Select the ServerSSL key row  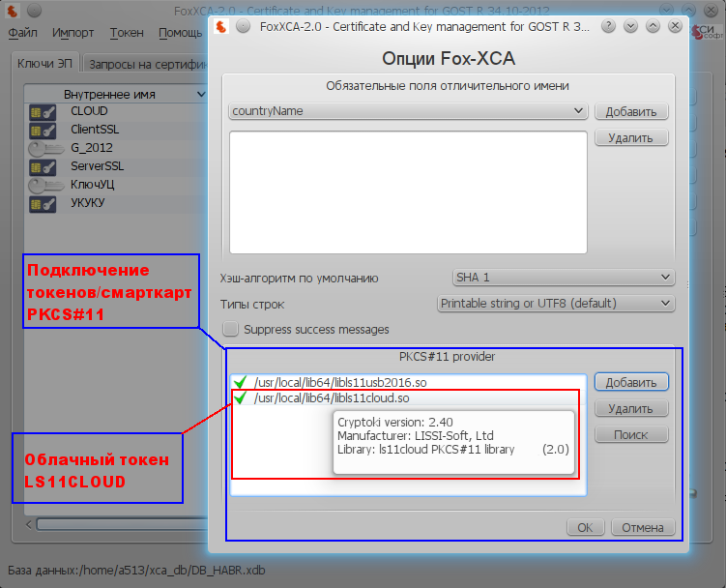tap(116, 166)
